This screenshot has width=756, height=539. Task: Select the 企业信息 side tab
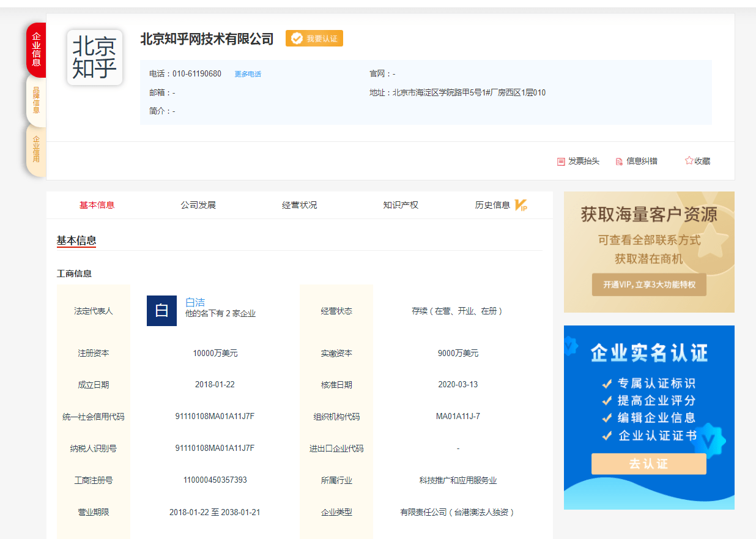click(x=36, y=50)
